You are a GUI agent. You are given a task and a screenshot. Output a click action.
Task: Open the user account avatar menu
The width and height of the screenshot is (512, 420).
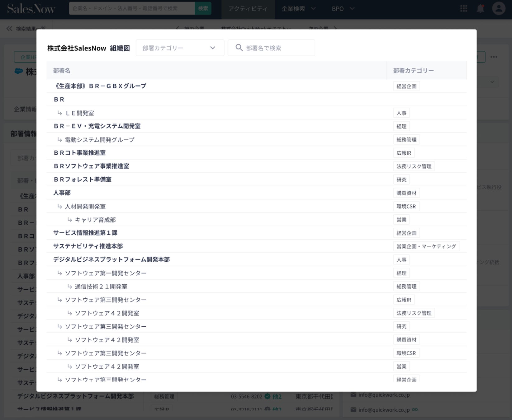coord(499,8)
